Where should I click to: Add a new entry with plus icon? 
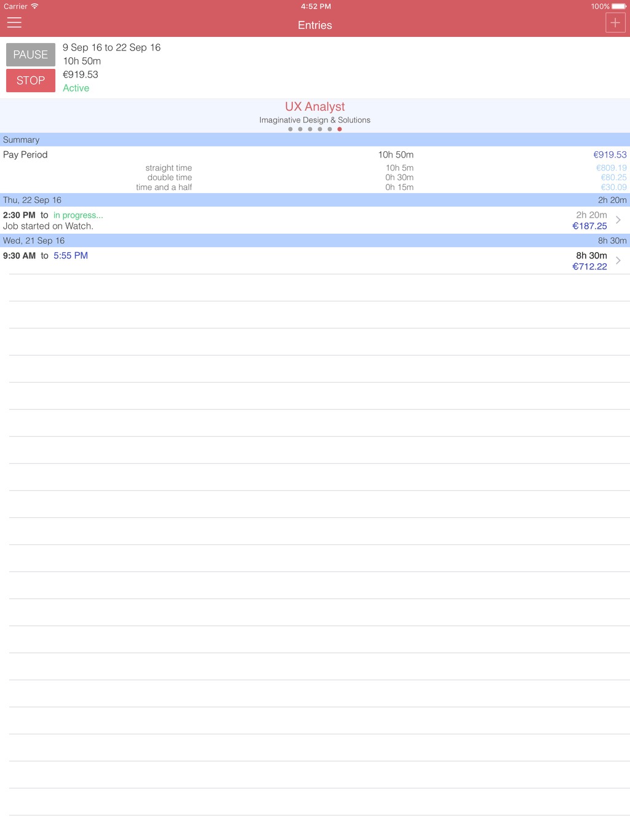pyautogui.click(x=615, y=23)
